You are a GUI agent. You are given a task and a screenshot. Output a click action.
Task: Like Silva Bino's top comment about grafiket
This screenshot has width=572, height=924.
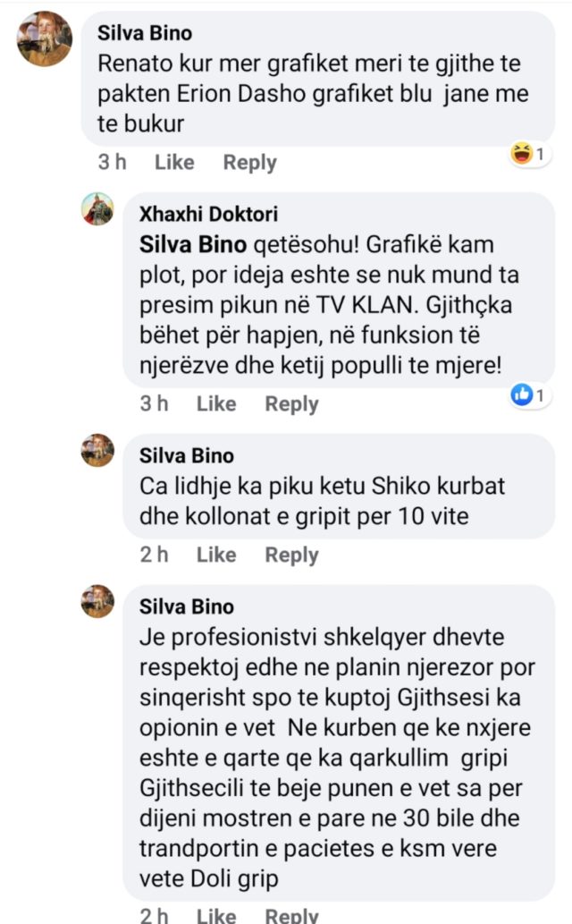click(x=174, y=162)
